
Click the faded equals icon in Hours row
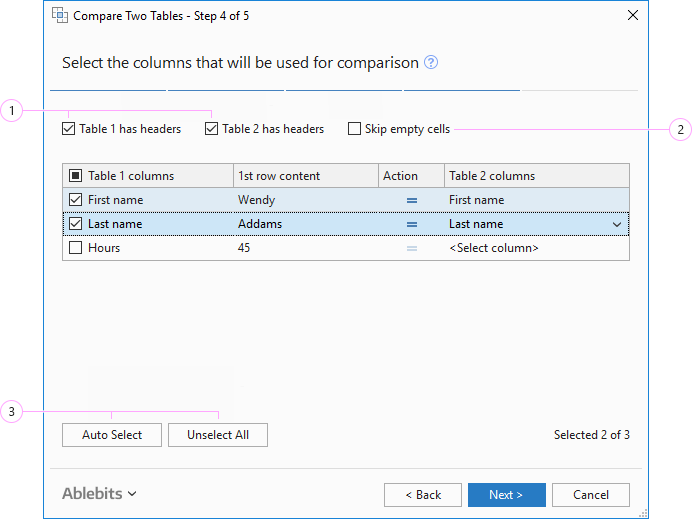click(x=411, y=248)
